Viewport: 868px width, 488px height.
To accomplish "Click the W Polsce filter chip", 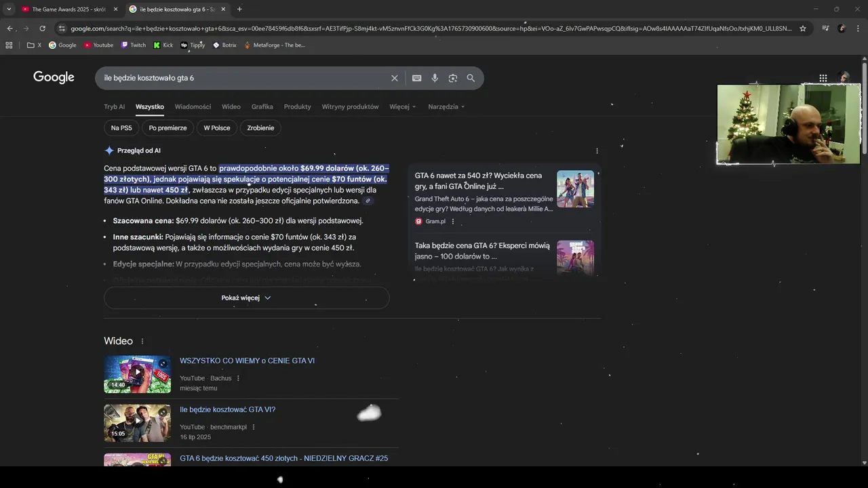I will coord(217,128).
